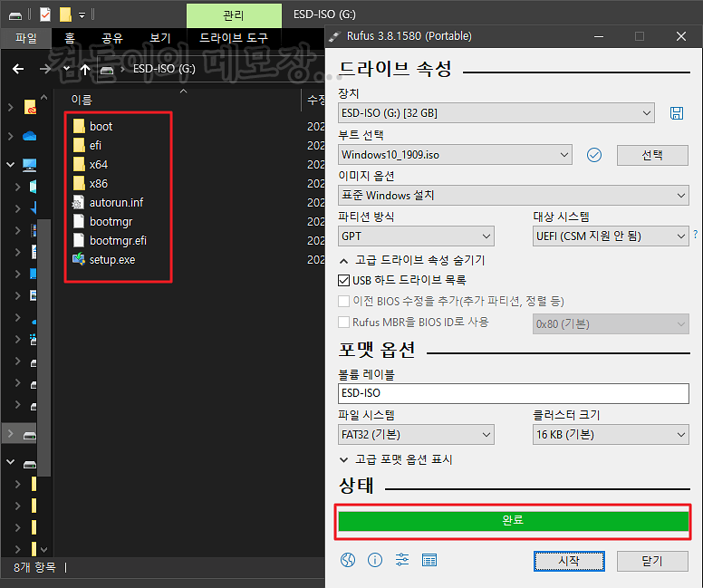Open the GPT partition scheme dropdown
The image size is (703, 588).
416,236
